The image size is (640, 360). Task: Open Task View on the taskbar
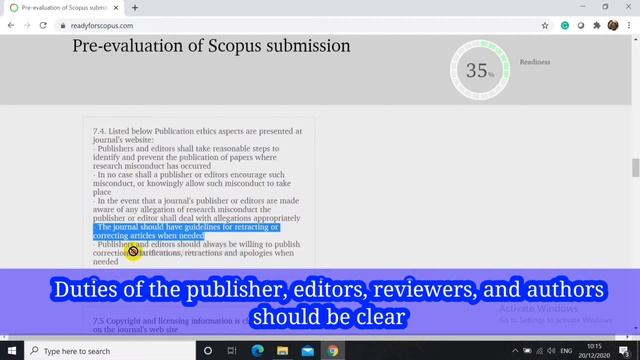click(x=232, y=351)
